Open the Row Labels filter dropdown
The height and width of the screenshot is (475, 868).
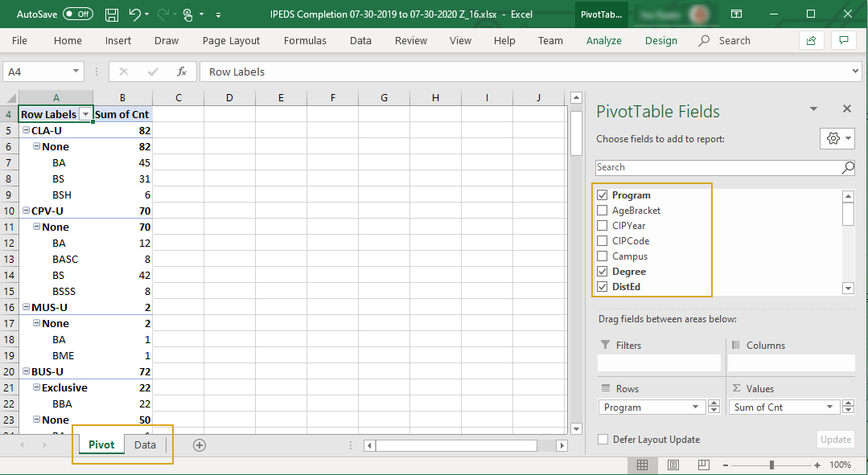pyautogui.click(x=85, y=115)
